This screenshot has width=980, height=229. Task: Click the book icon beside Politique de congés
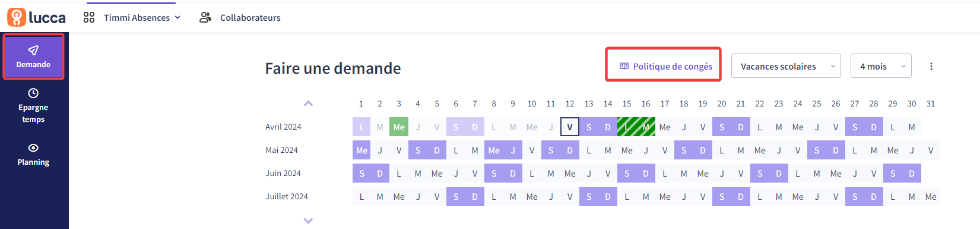pos(624,66)
